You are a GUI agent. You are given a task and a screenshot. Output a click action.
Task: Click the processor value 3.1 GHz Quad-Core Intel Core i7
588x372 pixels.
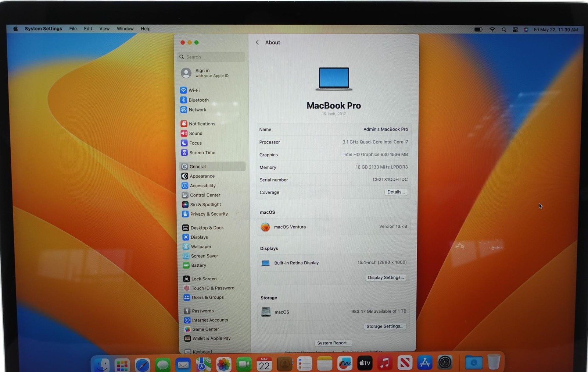pyautogui.click(x=375, y=142)
